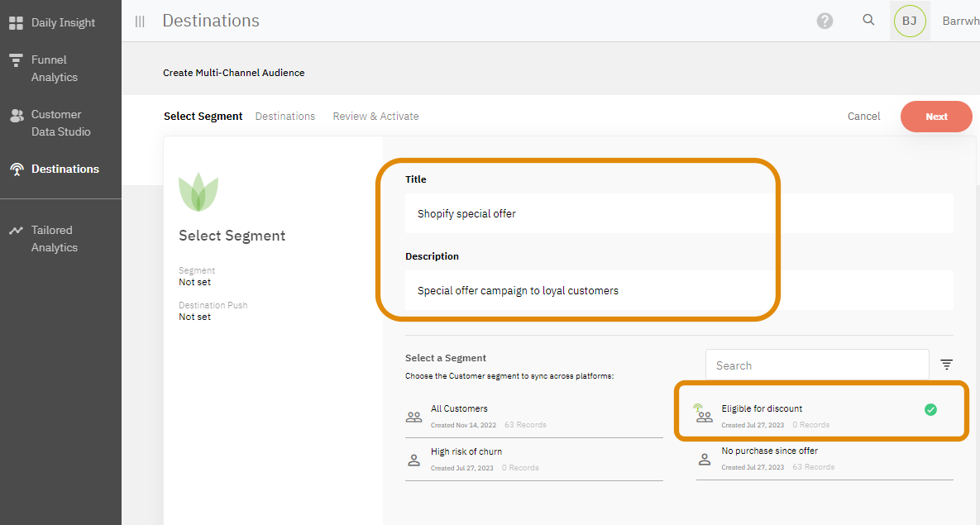Screen dimensions: 980x525
Task: Click the Tailored Analytics chart icon
Action: tap(16, 231)
